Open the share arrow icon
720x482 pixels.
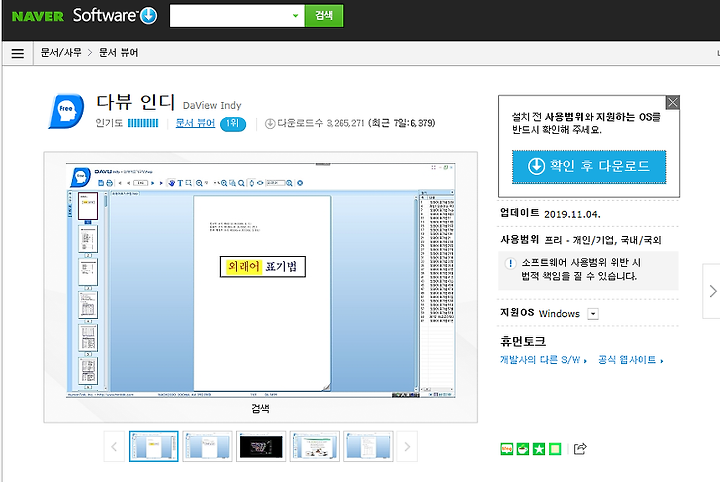click(580, 448)
